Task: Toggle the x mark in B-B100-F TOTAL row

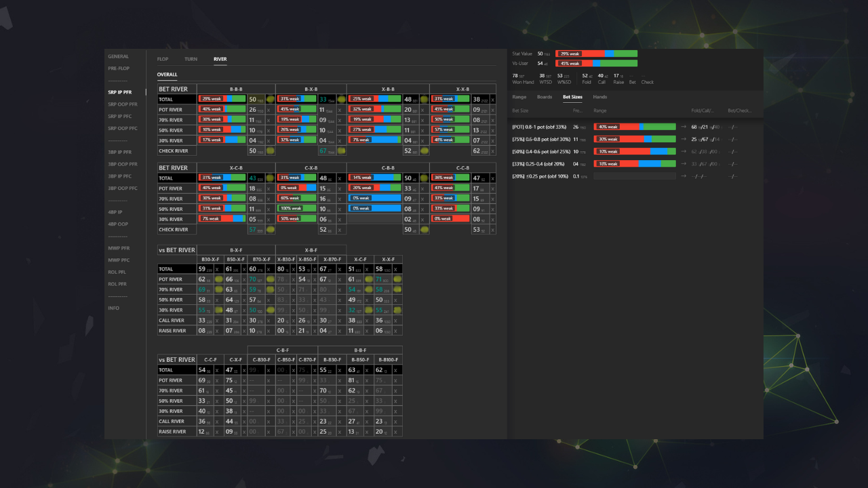Action: (397, 370)
